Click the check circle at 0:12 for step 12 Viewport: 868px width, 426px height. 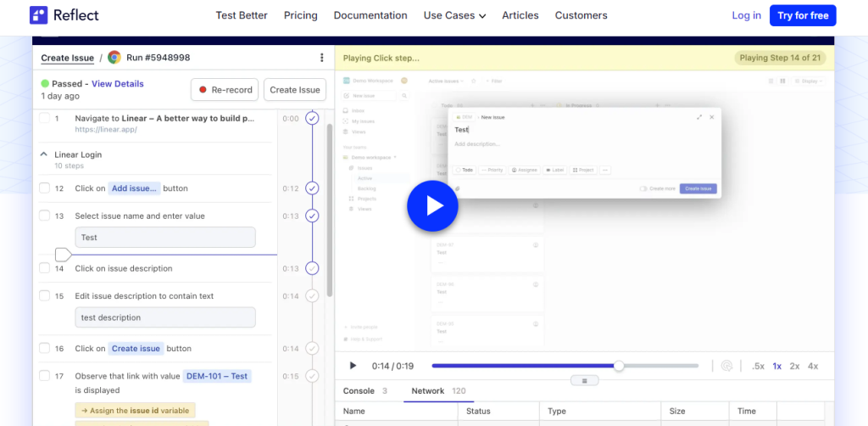point(312,188)
